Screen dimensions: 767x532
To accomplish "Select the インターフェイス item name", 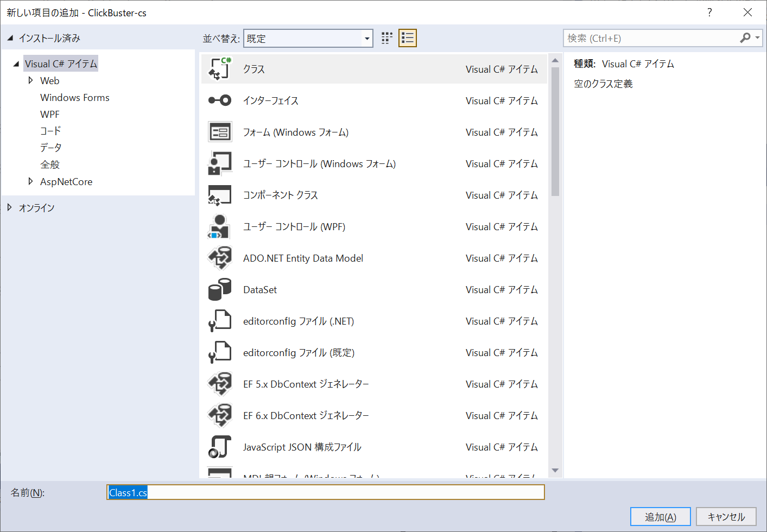I will click(271, 100).
